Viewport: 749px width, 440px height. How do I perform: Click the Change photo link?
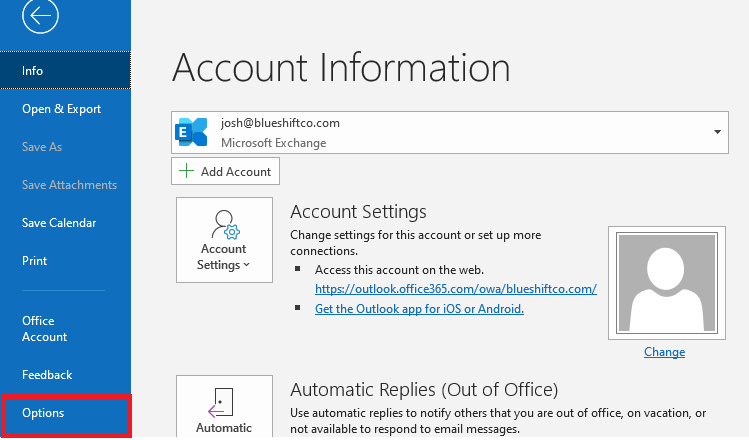pos(664,352)
